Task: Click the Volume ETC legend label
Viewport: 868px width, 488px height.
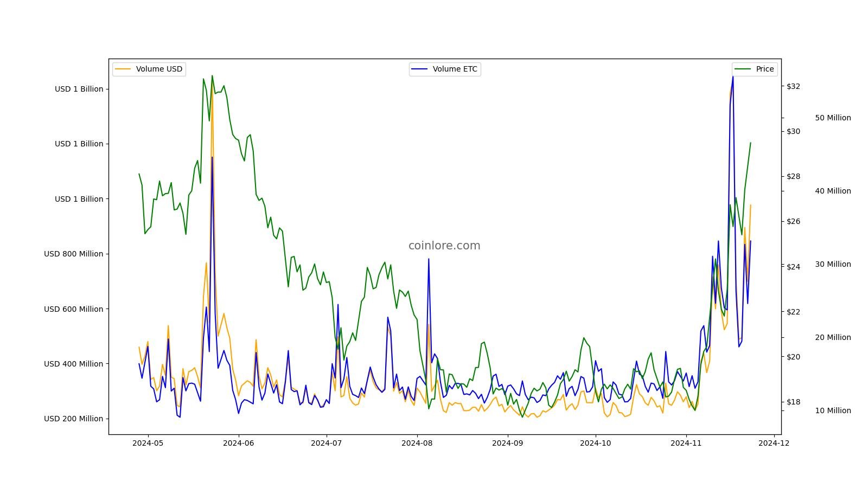Action: (455, 69)
